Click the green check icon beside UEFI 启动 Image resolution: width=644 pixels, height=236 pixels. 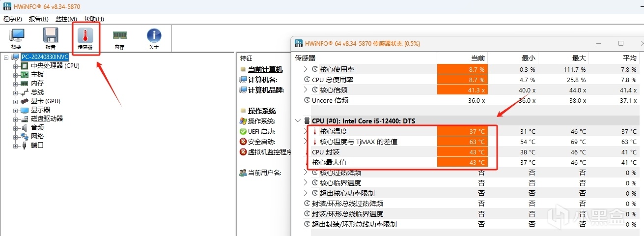click(243, 132)
